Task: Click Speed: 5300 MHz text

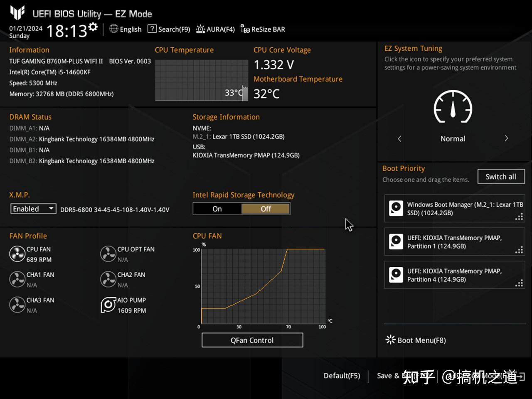Action: (x=33, y=83)
